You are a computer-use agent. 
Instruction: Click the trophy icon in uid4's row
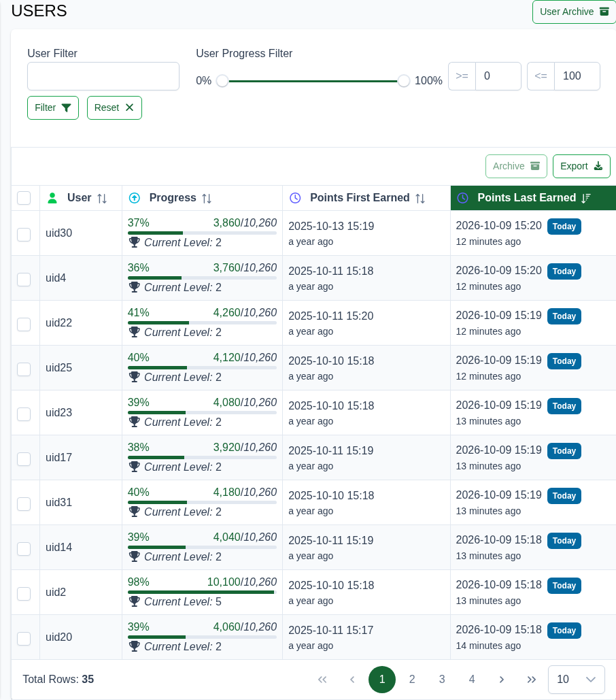134,287
